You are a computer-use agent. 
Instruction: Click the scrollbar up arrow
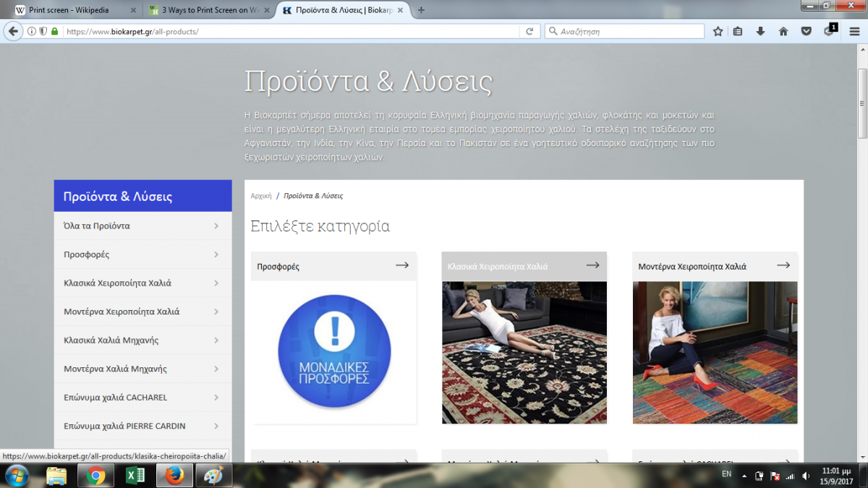click(862, 48)
